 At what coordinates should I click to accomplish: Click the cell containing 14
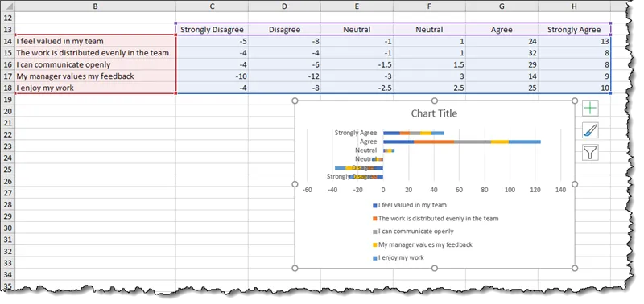point(502,76)
